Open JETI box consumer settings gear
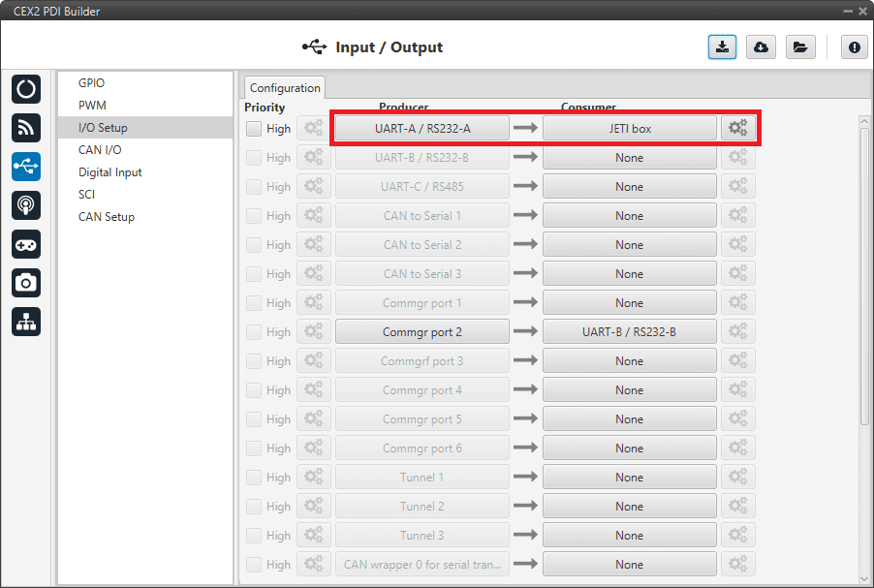 [738, 128]
